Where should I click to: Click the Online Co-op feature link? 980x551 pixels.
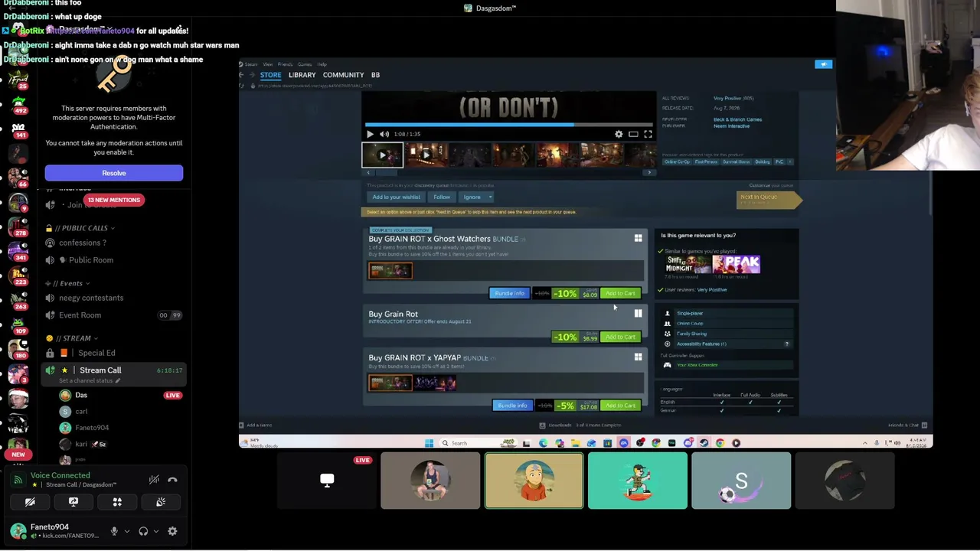click(689, 323)
